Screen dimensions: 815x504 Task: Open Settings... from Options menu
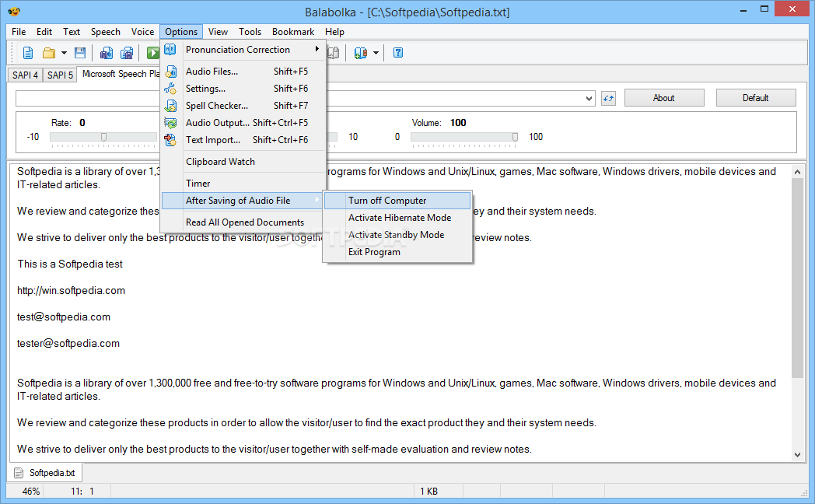tap(243, 89)
